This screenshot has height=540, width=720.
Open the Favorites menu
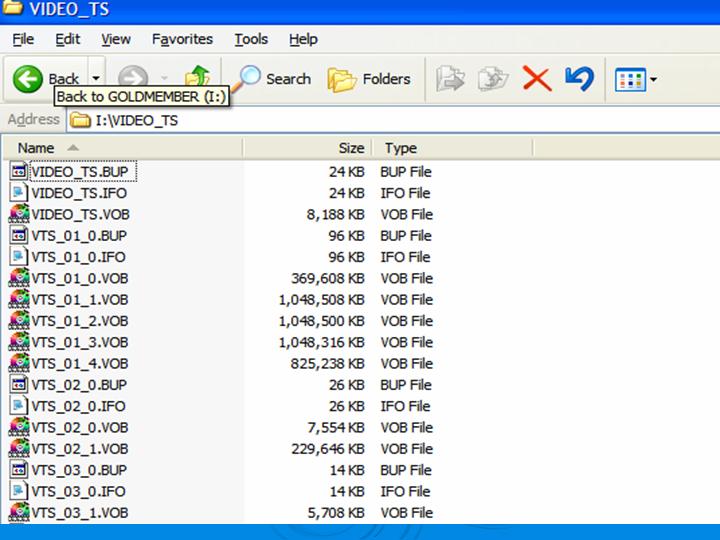(182, 39)
